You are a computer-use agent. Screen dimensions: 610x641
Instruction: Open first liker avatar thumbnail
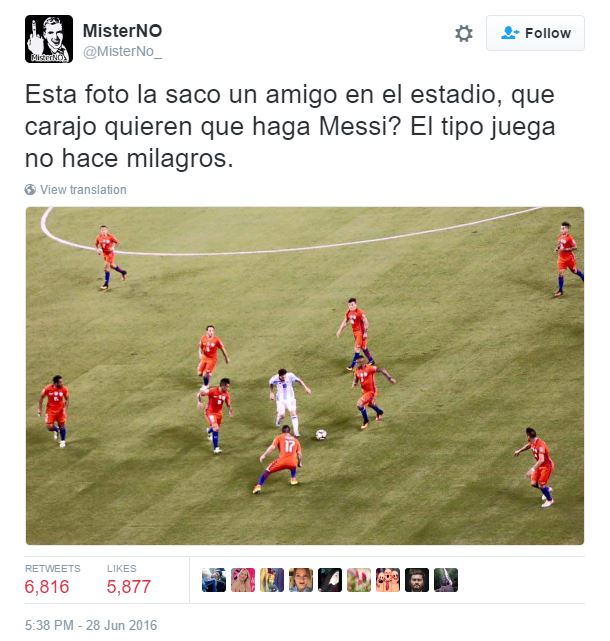(214, 580)
